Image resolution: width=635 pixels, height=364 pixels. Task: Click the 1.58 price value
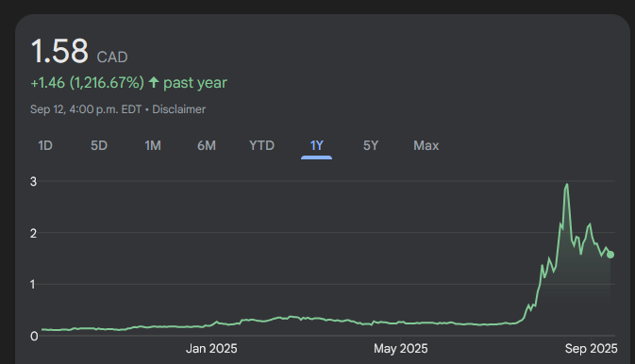coord(59,51)
